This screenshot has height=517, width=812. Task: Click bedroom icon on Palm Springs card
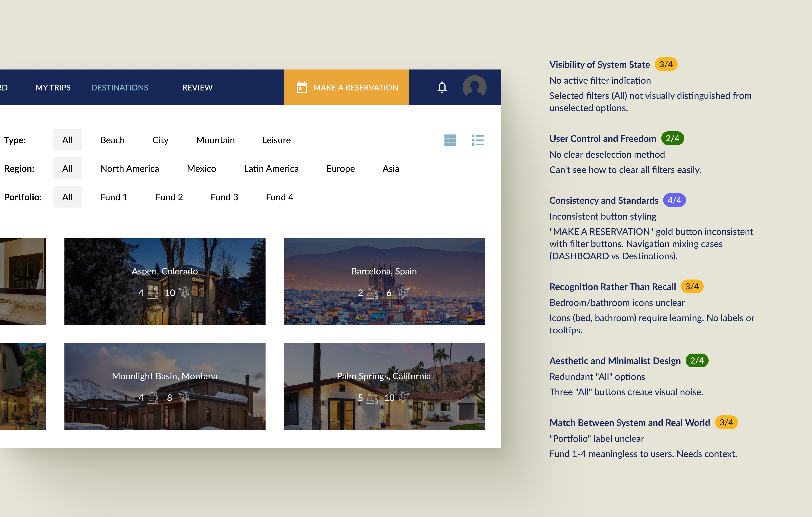point(372,397)
